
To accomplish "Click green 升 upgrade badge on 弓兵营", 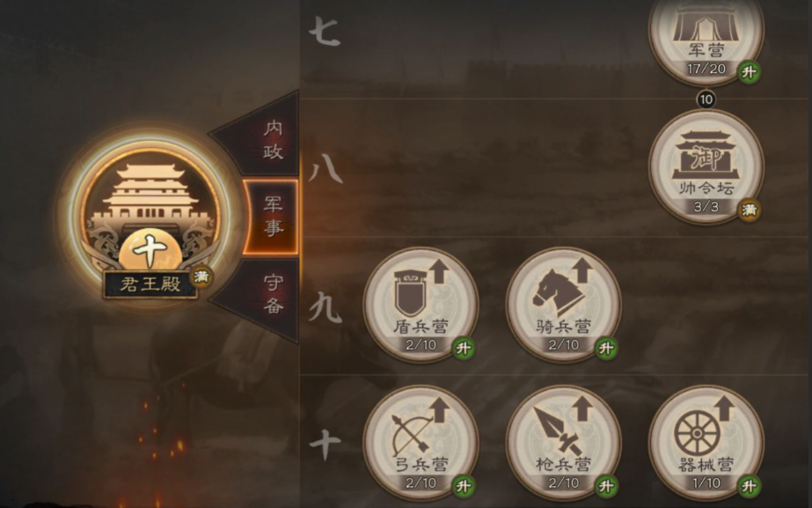I will [464, 486].
